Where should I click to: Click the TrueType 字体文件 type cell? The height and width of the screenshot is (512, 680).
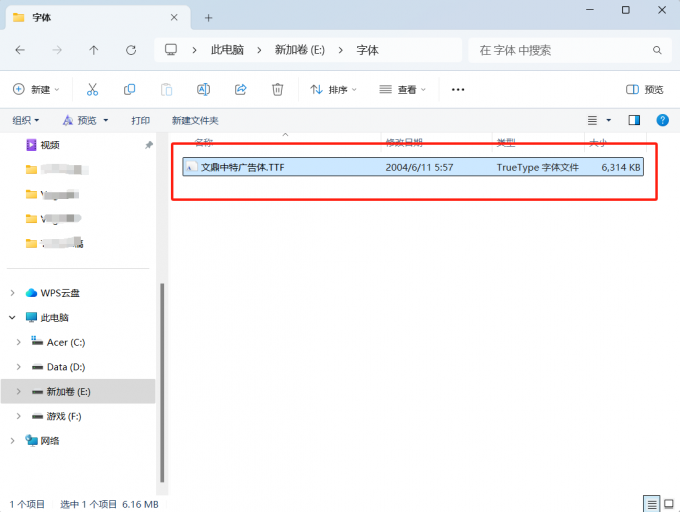coord(538,167)
